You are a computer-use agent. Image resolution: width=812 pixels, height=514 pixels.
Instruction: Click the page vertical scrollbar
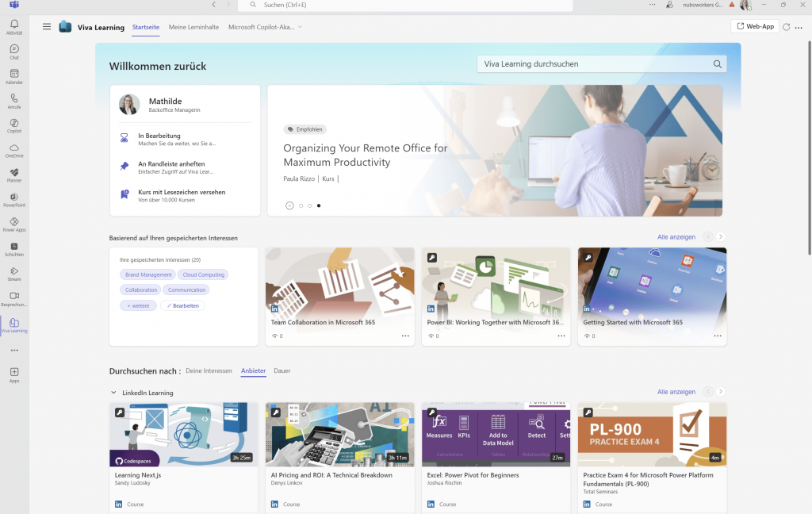pos(808,148)
